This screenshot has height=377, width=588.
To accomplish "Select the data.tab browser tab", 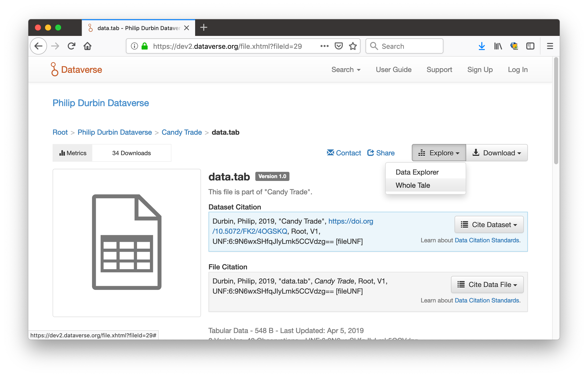I will (x=139, y=28).
